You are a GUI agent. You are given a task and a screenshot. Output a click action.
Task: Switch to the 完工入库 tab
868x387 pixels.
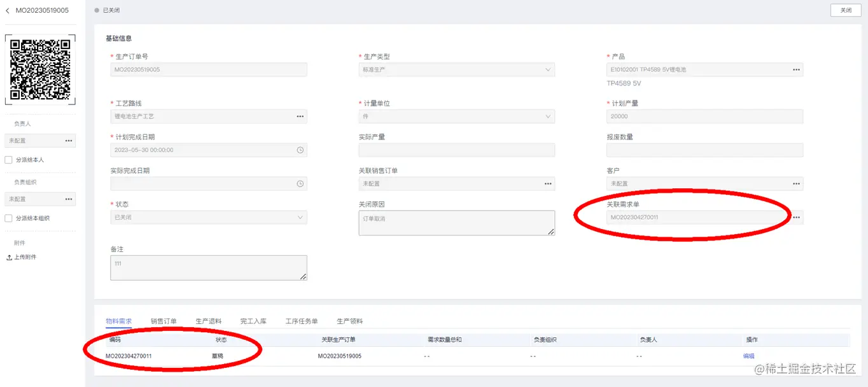(253, 321)
